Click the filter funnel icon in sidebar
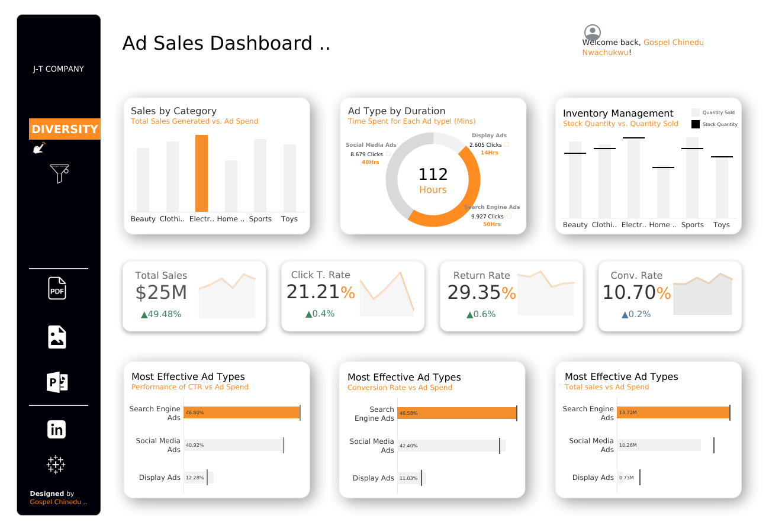The width and height of the screenshot is (769, 532). click(x=60, y=173)
